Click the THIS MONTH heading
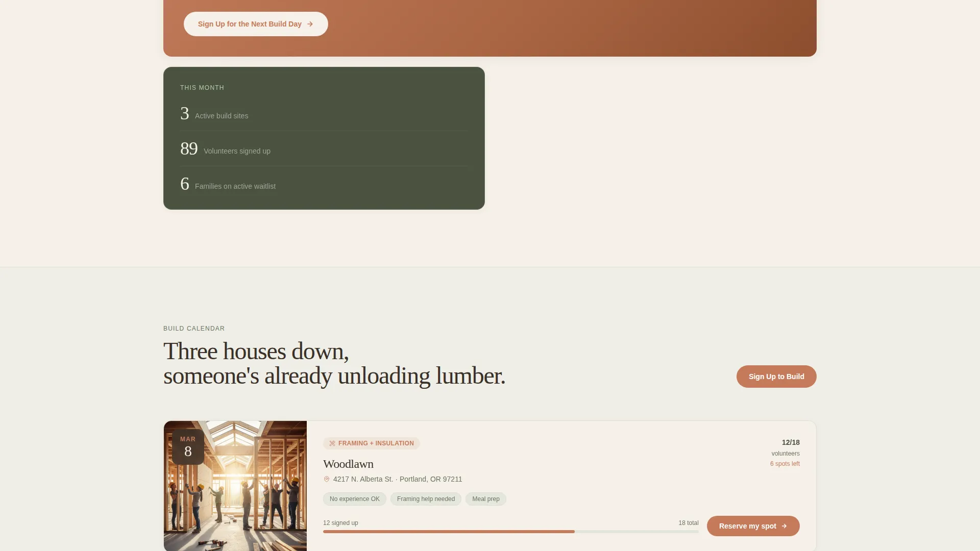 (x=202, y=88)
